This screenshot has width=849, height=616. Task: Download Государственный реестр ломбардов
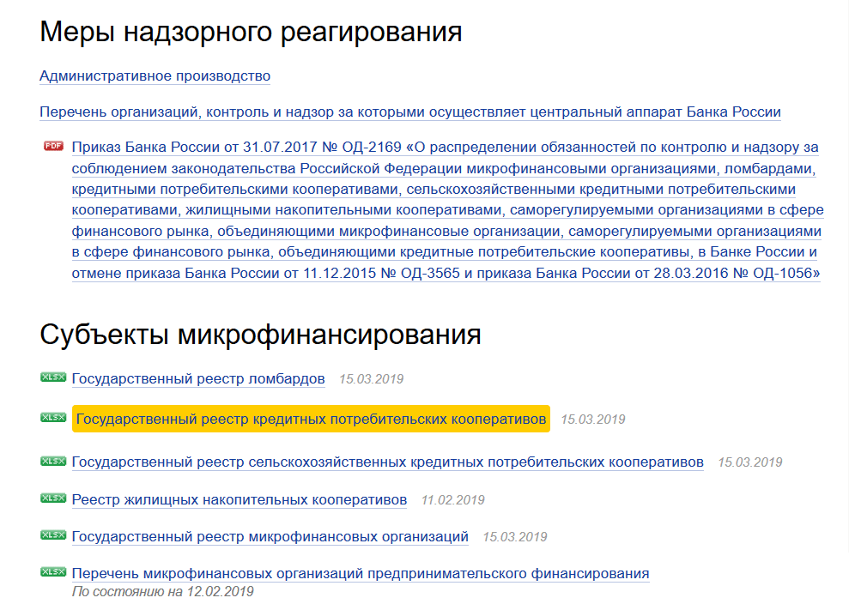pyautogui.click(x=198, y=379)
